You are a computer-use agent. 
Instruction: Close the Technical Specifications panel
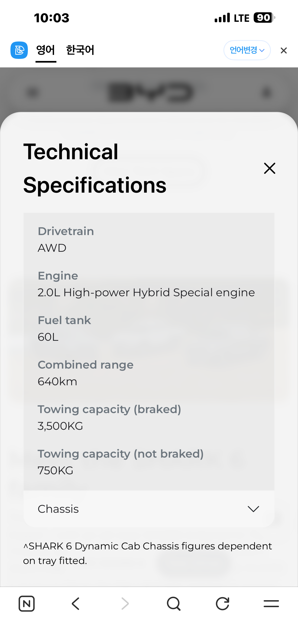269,168
